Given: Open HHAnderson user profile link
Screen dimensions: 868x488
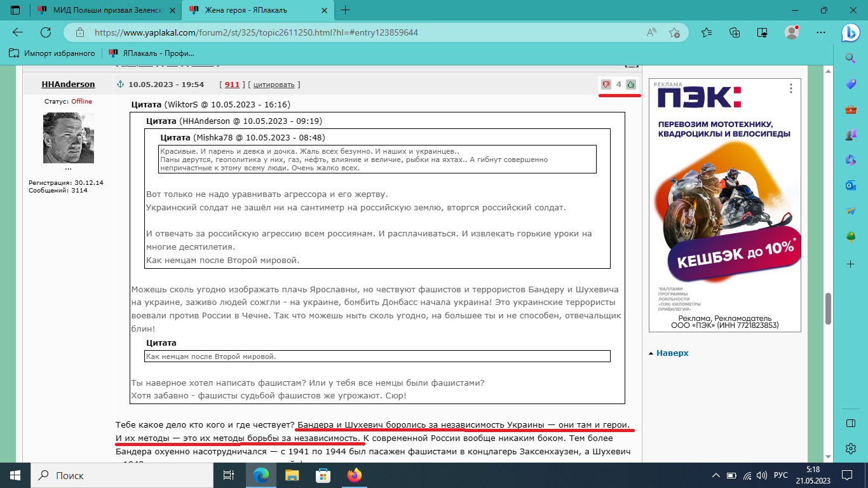Looking at the screenshot, I should point(68,84).
